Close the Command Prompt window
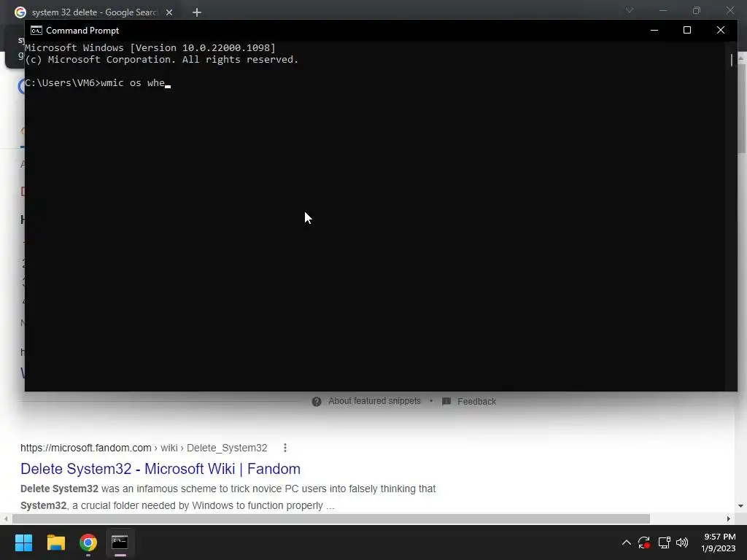This screenshot has width=747, height=560. (x=720, y=30)
